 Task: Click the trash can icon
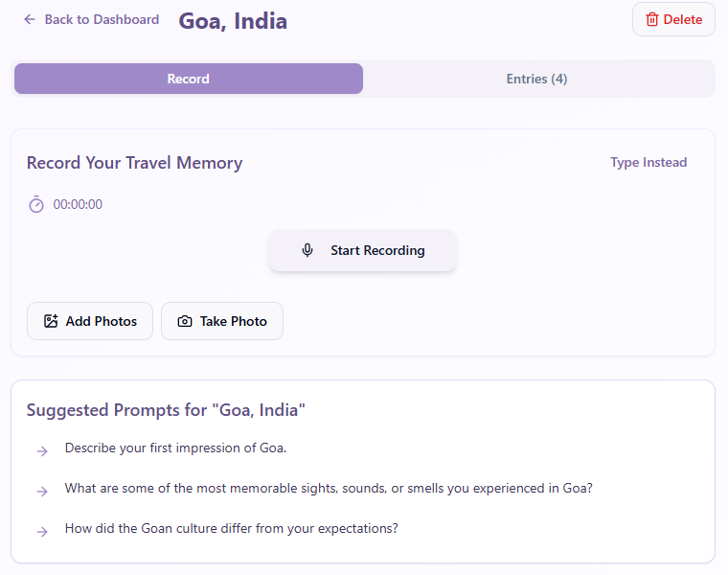652,19
